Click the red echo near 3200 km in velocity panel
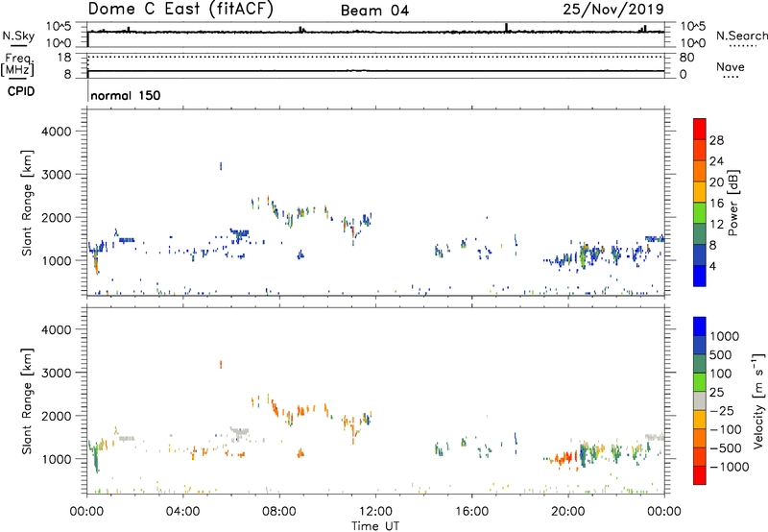 point(221,364)
